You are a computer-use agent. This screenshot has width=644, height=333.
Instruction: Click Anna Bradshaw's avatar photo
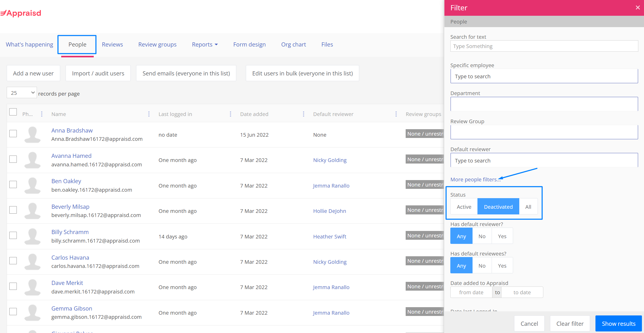(32, 135)
